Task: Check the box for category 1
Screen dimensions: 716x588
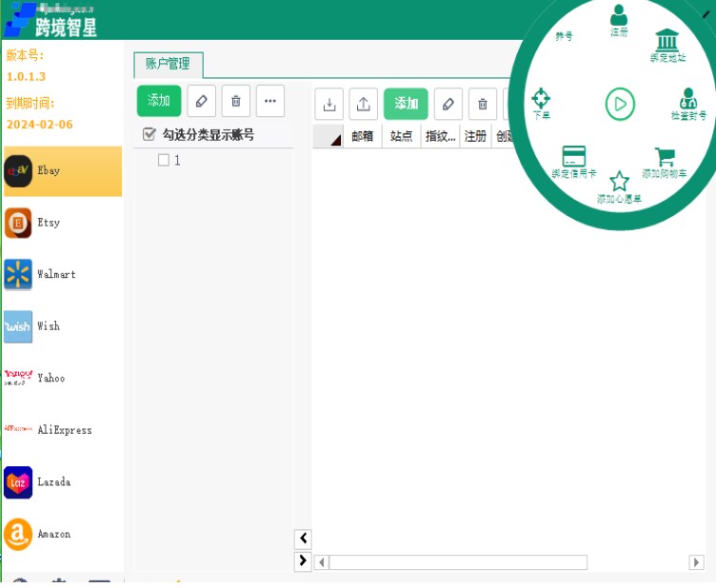Action: click(x=164, y=160)
